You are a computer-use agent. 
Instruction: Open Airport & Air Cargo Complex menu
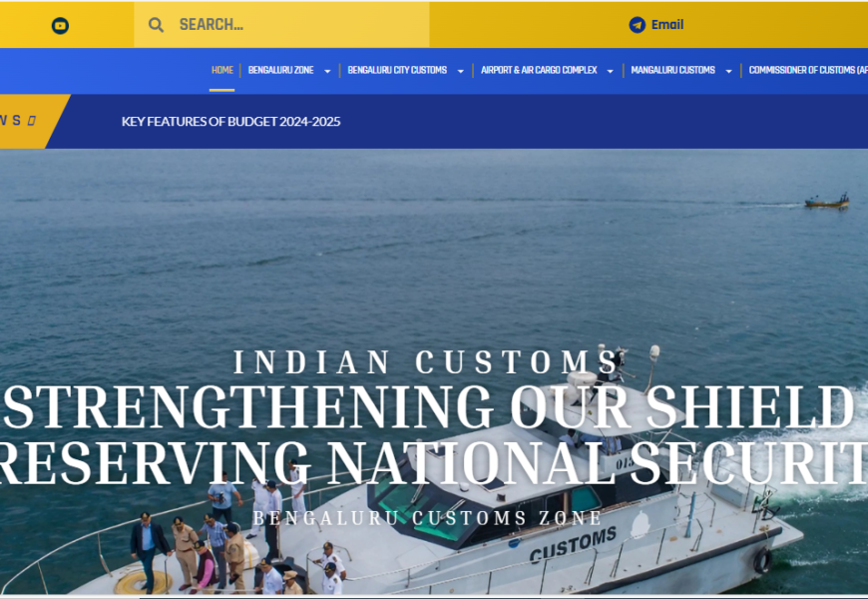pos(539,70)
